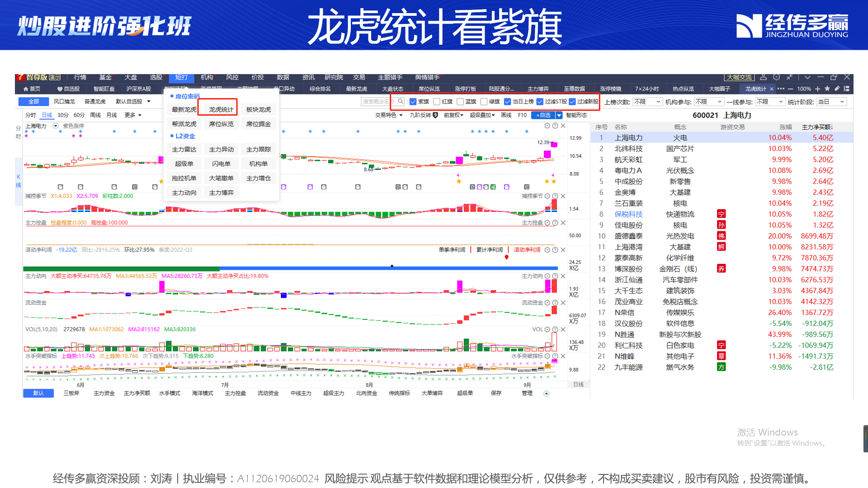
Task: Open the 短打 main menu
Action: (181, 77)
